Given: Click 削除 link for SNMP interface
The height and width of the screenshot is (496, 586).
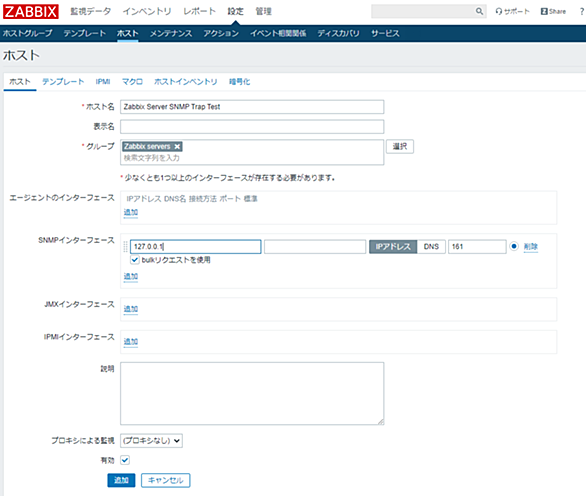Looking at the screenshot, I should click(x=531, y=246).
